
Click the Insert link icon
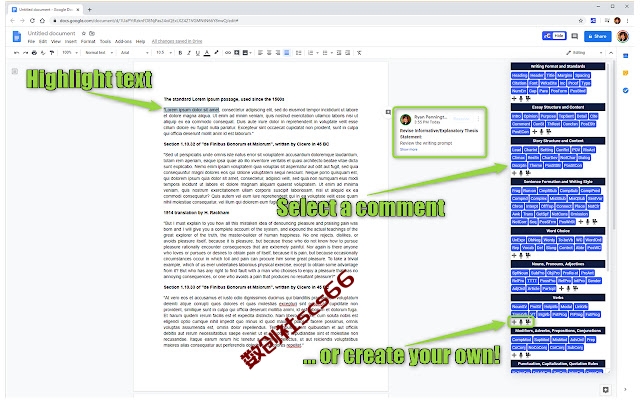point(228,53)
